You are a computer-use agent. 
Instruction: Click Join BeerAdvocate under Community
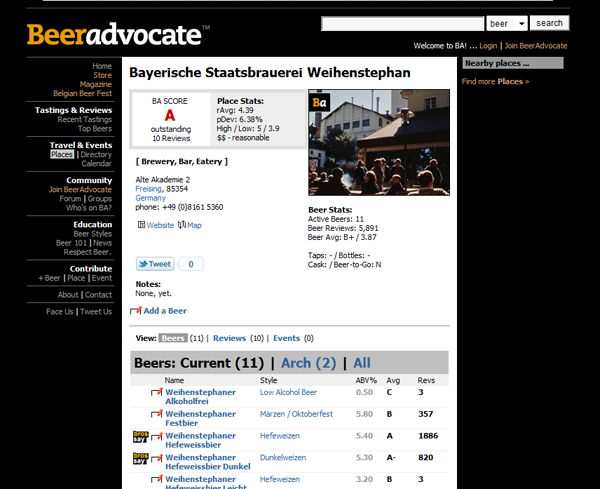tap(80, 190)
